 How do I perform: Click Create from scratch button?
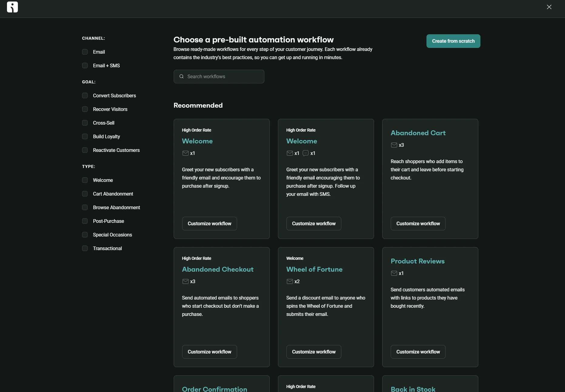[453, 41]
